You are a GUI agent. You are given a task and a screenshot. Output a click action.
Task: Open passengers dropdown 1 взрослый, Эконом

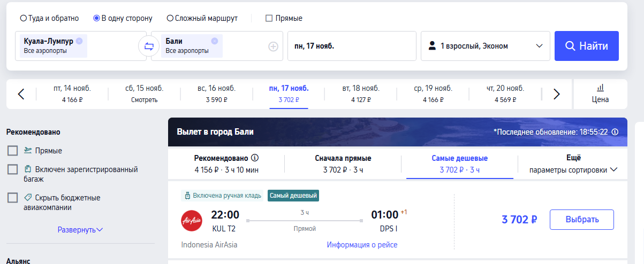coord(486,46)
